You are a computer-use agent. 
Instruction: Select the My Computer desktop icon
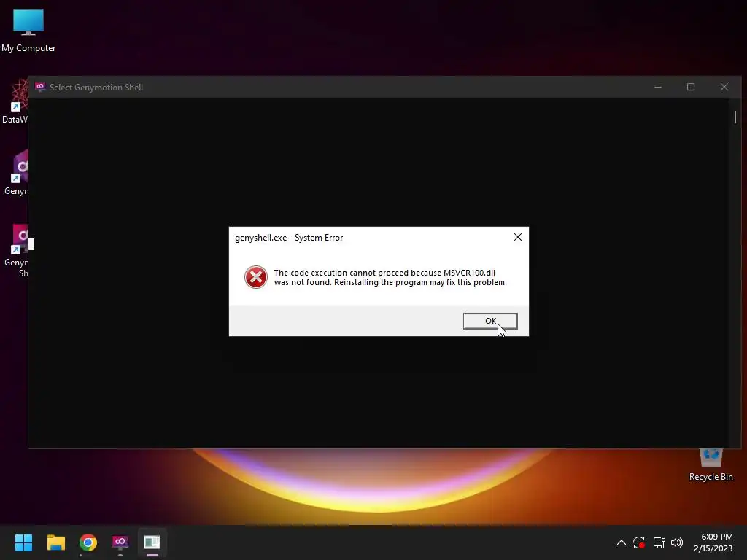[x=28, y=31]
